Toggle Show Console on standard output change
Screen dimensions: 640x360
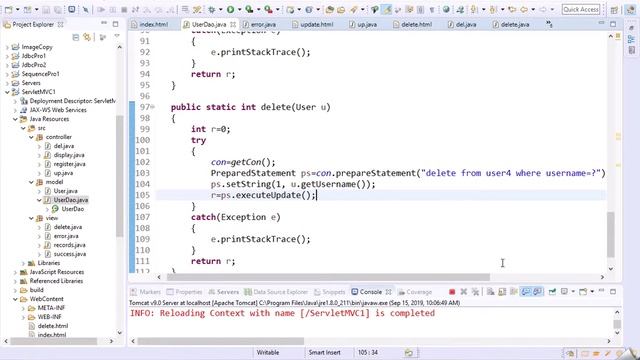(526, 291)
